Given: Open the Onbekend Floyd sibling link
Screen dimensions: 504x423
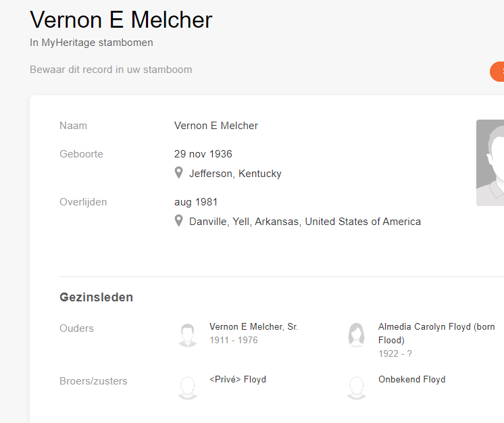Looking at the screenshot, I should point(411,380).
